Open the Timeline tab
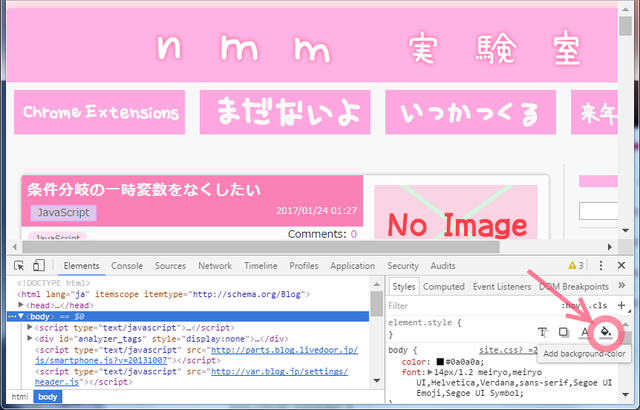 [260, 266]
